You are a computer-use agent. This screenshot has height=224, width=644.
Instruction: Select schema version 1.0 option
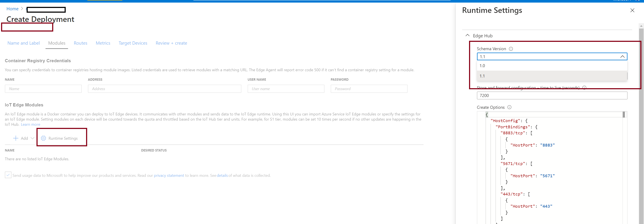[552, 66]
